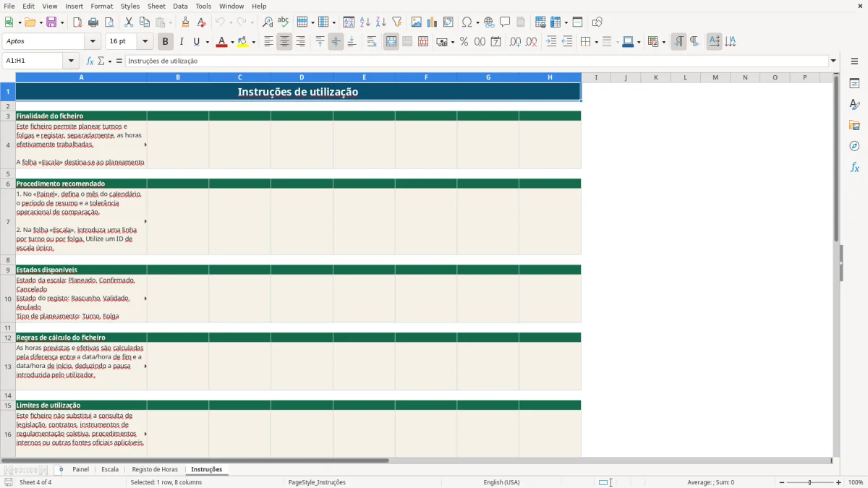
Task: Open sidebar Gallery panel
Action: pos(854,125)
